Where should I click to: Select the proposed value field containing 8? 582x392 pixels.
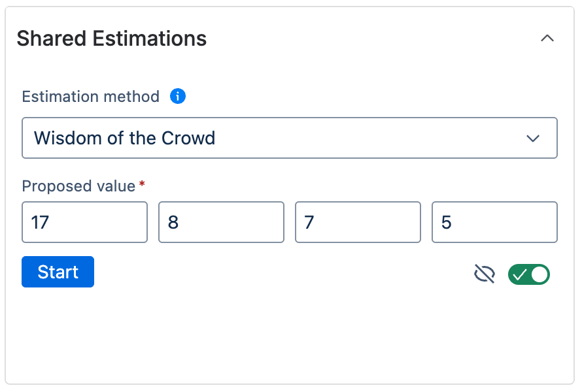221,222
